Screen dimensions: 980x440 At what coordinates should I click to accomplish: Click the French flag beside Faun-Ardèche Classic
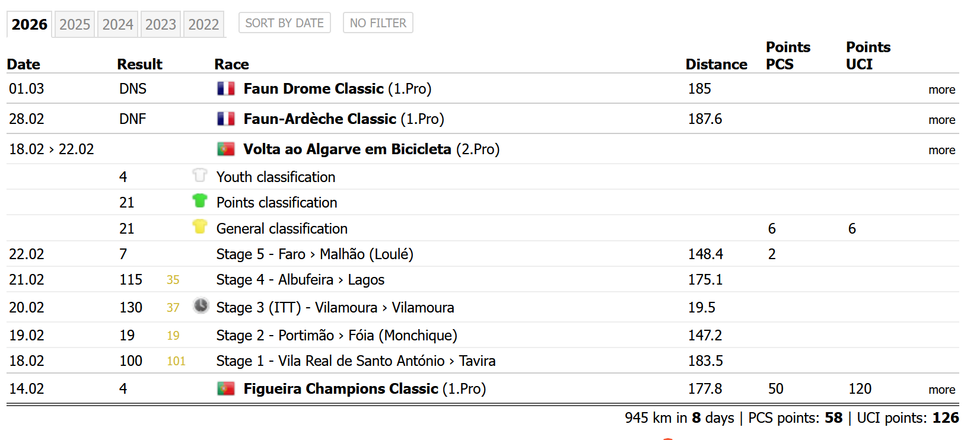point(225,119)
